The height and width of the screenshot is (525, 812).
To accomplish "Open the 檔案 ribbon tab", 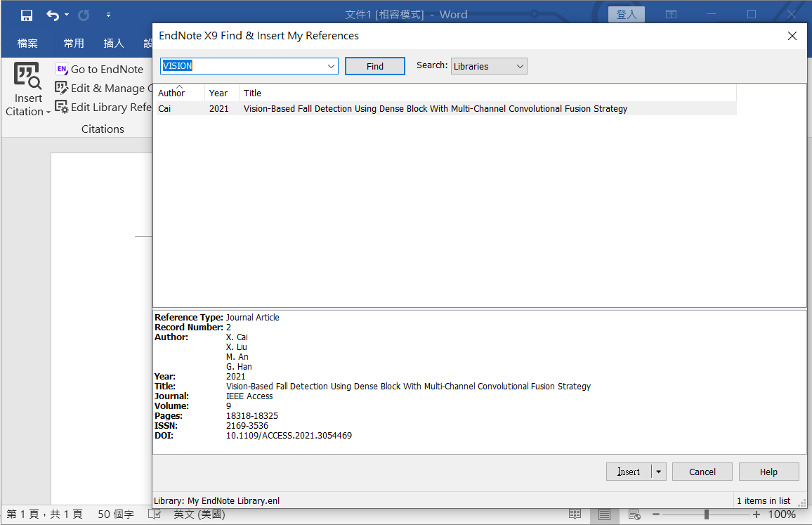I will point(27,44).
